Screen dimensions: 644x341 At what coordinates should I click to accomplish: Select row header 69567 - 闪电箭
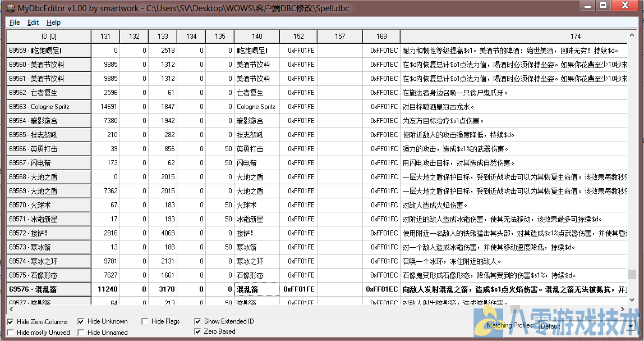point(48,163)
